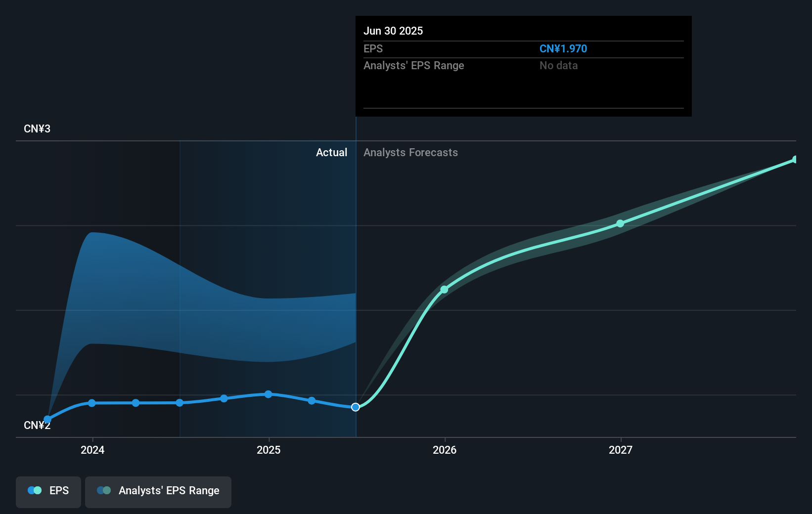Click the 2027 x-axis label
Viewport: 812px width, 514px height.
click(621, 450)
